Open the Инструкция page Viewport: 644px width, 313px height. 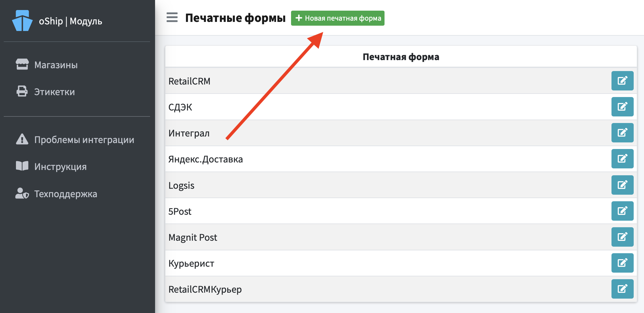tap(60, 167)
